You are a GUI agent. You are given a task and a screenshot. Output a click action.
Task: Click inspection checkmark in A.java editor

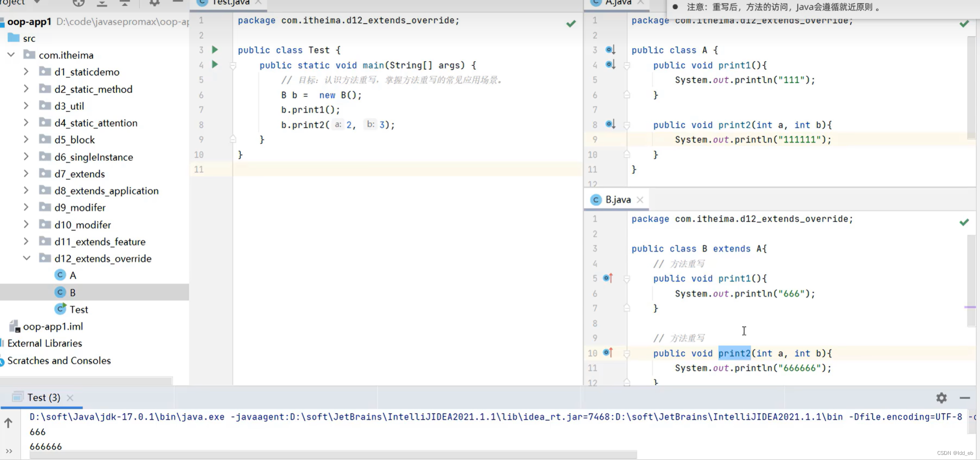point(964,24)
